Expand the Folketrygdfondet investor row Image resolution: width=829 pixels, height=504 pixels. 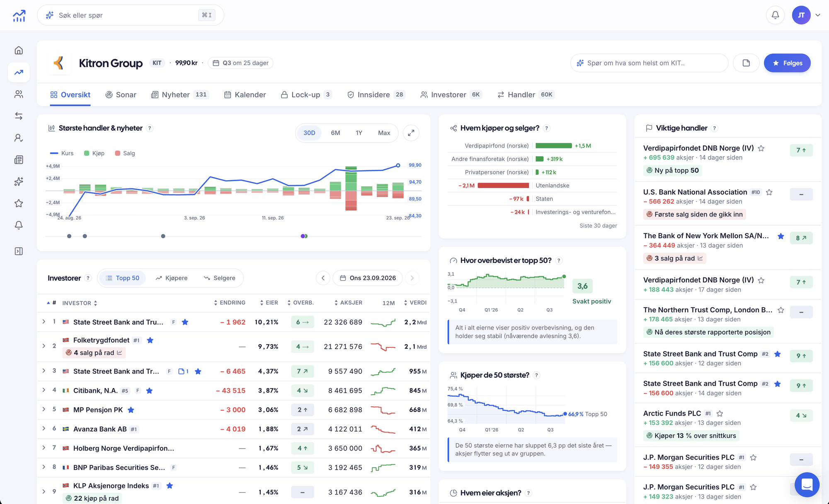click(x=44, y=346)
